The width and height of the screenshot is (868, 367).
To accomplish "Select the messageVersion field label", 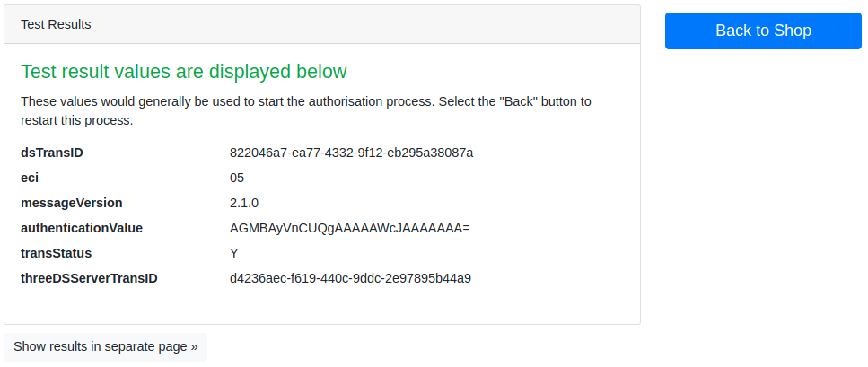I will 72,203.
